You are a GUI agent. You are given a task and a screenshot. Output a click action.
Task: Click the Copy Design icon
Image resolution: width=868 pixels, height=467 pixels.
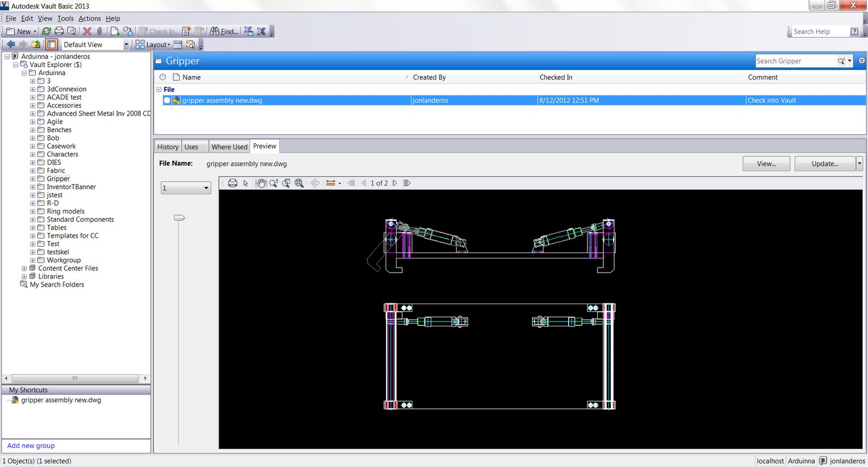[127, 31]
